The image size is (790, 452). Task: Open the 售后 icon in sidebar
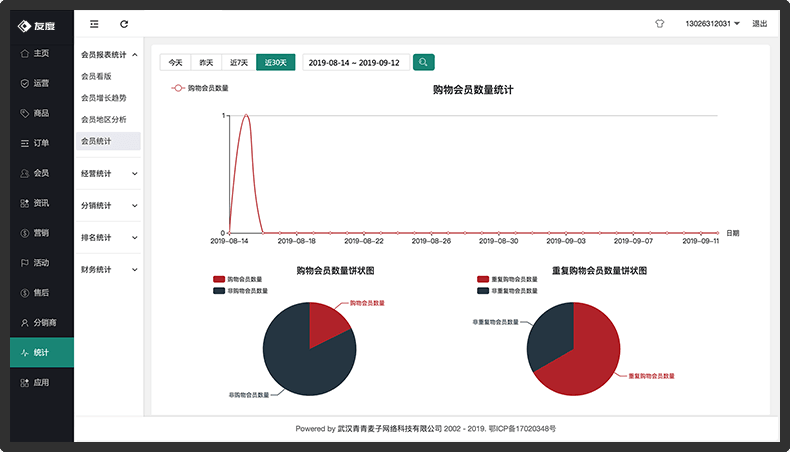point(24,293)
